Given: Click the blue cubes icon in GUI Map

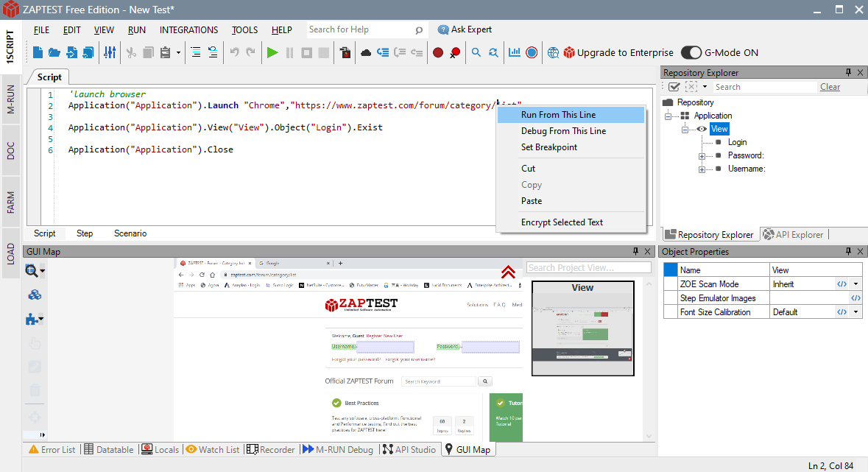Looking at the screenshot, I should pyautogui.click(x=35, y=295).
